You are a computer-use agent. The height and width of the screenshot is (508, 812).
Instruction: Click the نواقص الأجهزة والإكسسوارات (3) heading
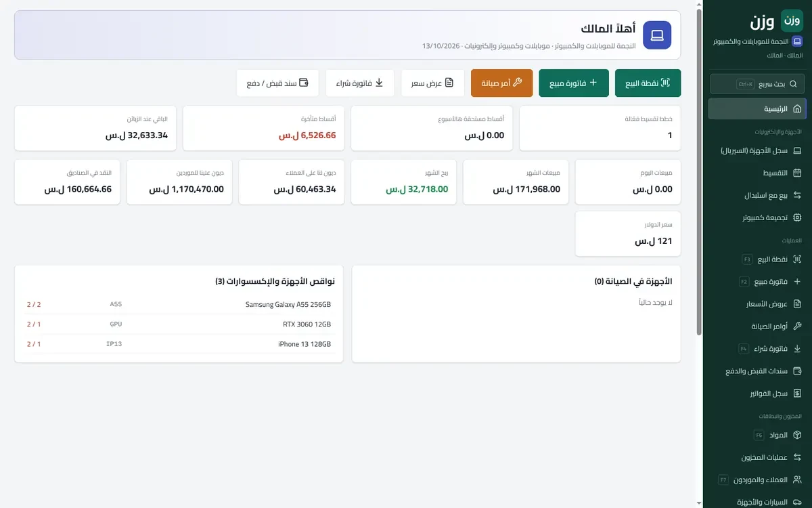[275, 281]
